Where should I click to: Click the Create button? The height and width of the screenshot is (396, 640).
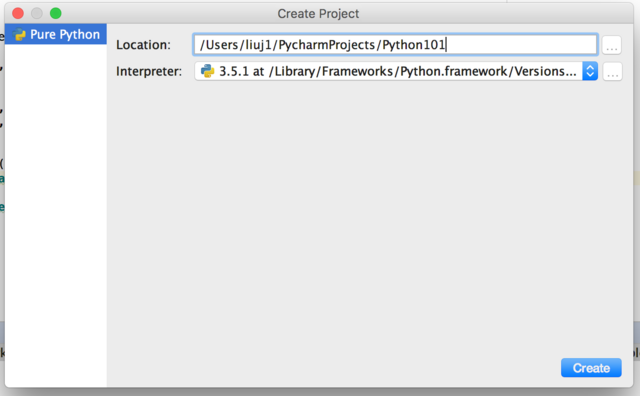coord(591,368)
